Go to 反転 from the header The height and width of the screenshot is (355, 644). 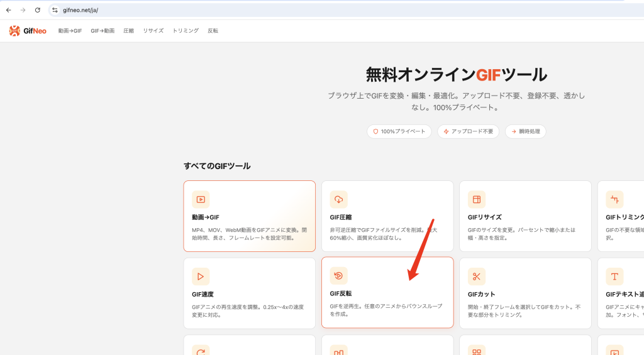[x=213, y=31]
